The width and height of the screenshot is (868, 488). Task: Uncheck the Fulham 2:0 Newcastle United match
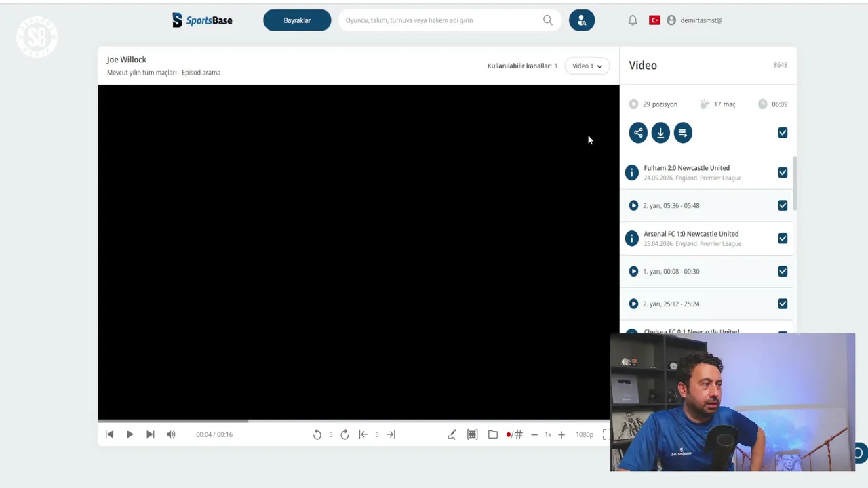(783, 173)
